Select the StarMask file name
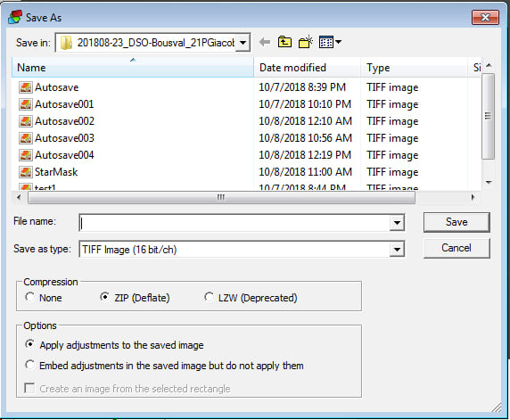The width and height of the screenshot is (510, 420). point(56,172)
